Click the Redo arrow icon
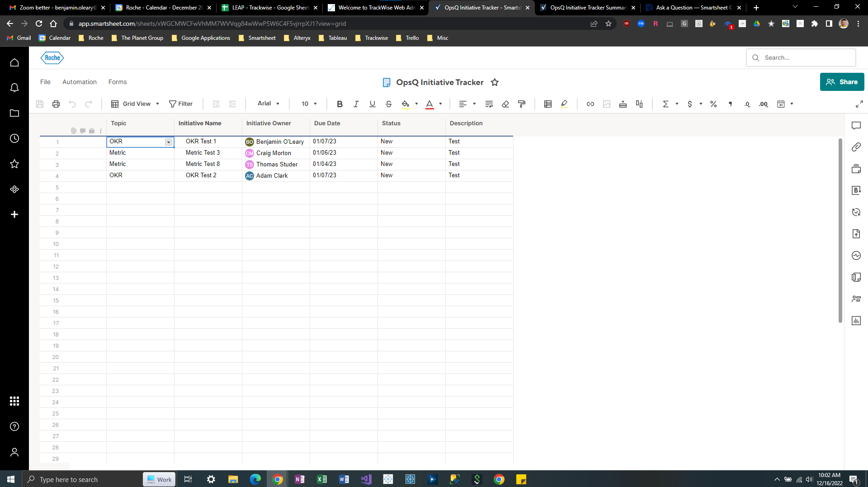Screen dimensions: 868x487 89,104
